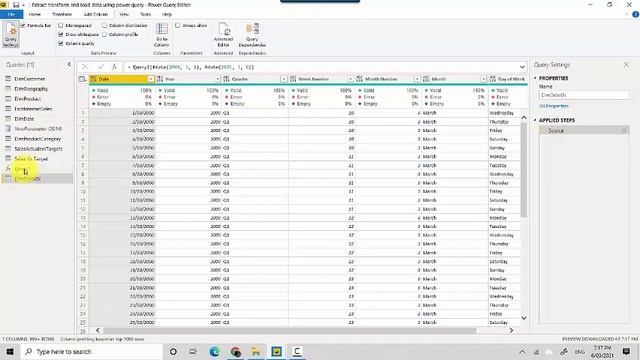Open the File tab

pyautogui.click(x=11, y=14)
